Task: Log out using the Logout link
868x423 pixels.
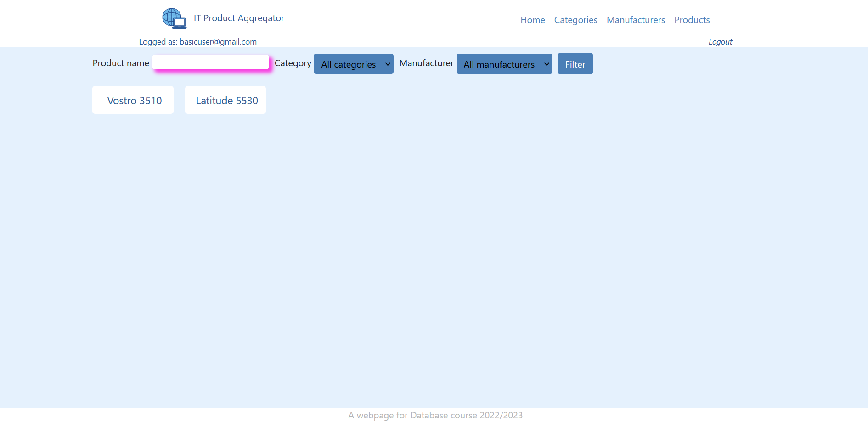Action: coord(720,42)
